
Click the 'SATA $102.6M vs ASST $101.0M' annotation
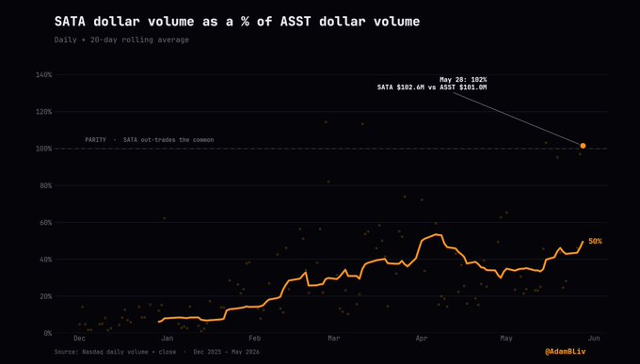[x=432, y=87]
